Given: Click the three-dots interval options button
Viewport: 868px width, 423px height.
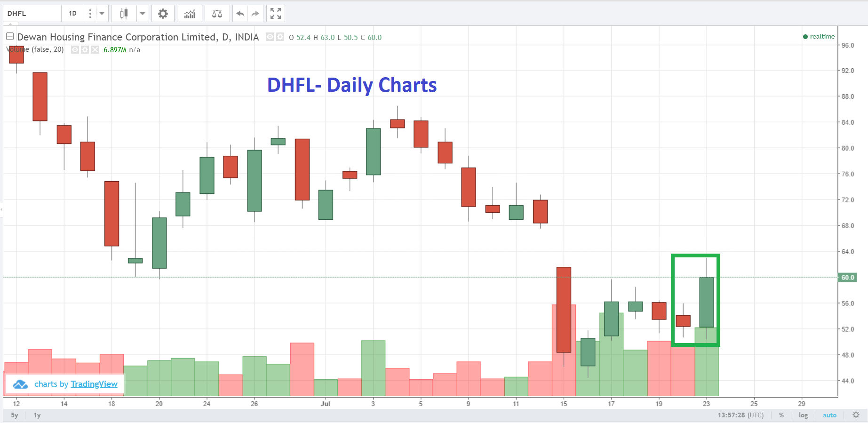Looking at the screenshot, I should pos(90,14).
